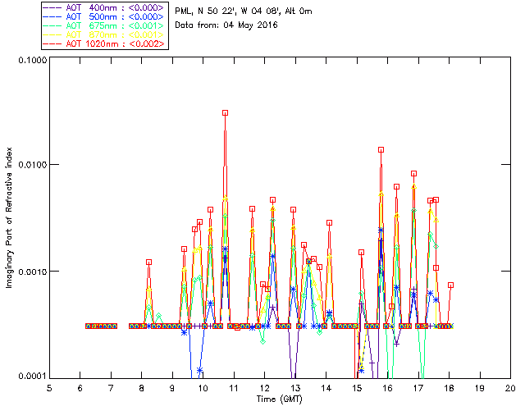The image size is (525, 420).
Task: Click the highest red square marker of the plot
Action: click(226, 113)
